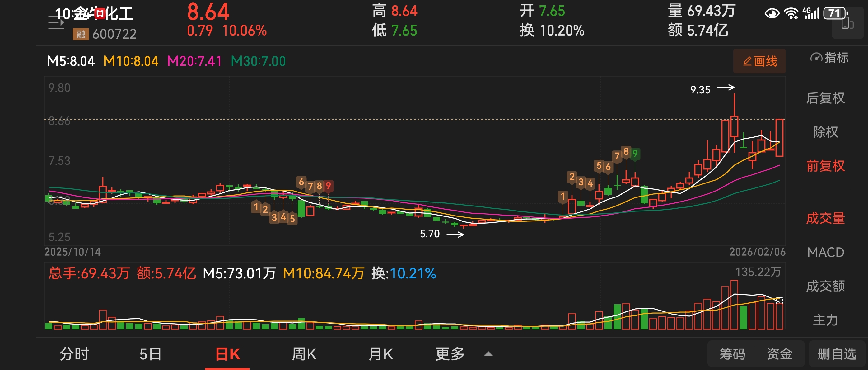
Task: Select 前复权 adjustment mode
Action: 825,166
